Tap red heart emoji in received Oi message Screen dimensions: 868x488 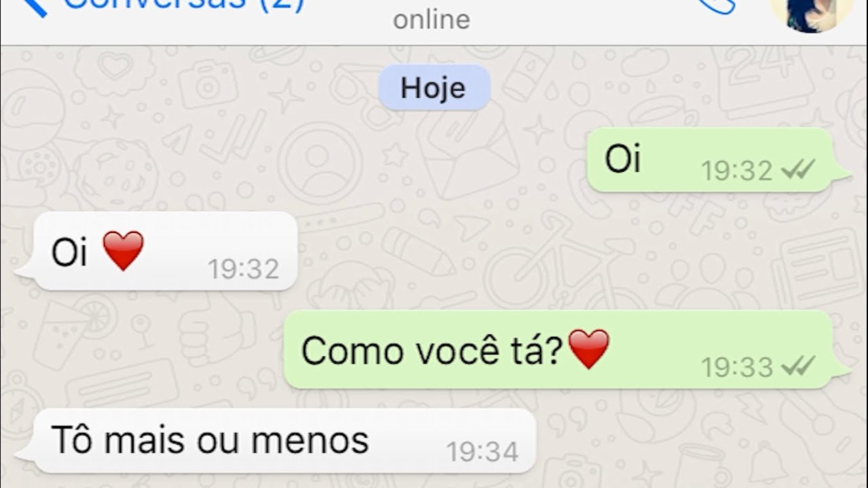pyautogui.click(x=123, y=251)
